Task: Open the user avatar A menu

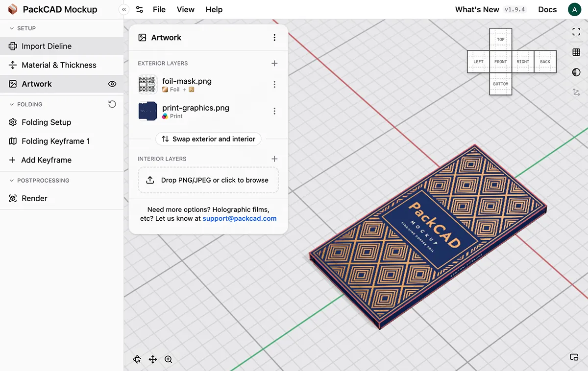Action: tap(574, 9)
